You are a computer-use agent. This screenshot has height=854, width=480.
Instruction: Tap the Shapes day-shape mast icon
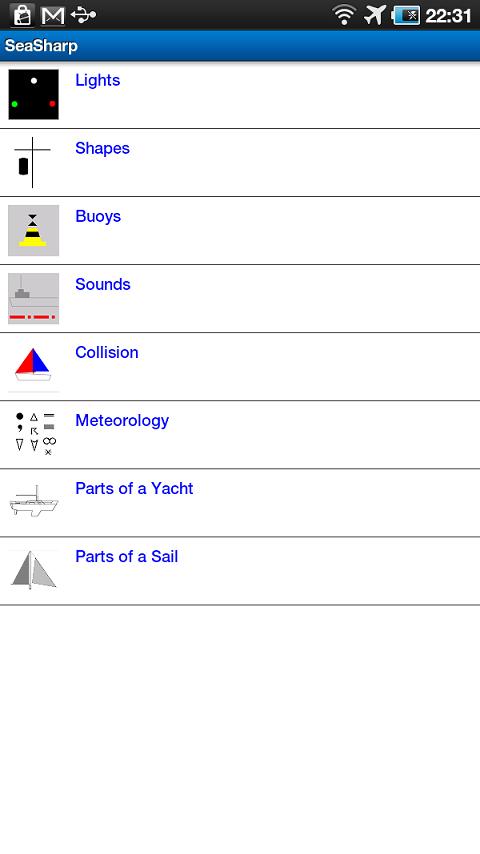pos(33,162)
